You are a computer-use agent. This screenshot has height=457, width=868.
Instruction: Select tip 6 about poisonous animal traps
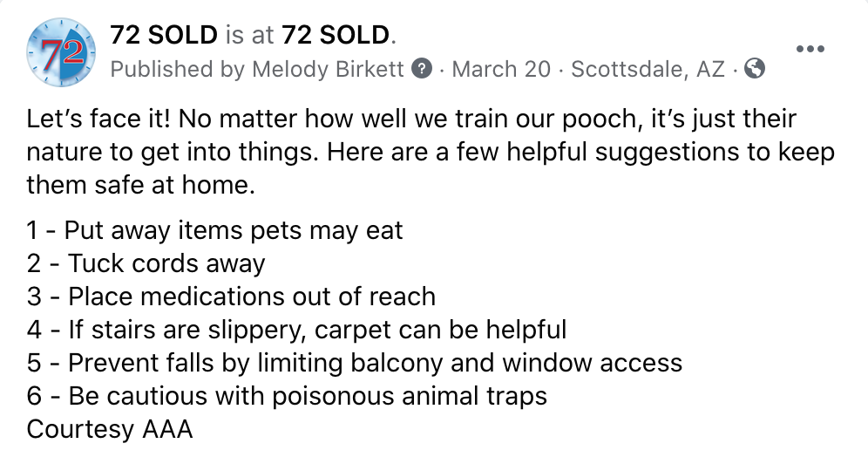click(x=287, y=397)
